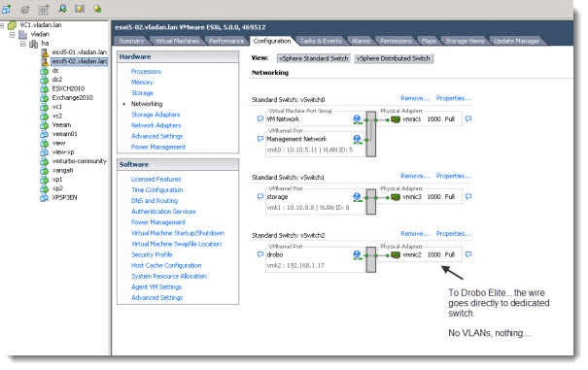Select the xangati VM in tree
Screen dimensions: 588x370
[x=62, y=170]
